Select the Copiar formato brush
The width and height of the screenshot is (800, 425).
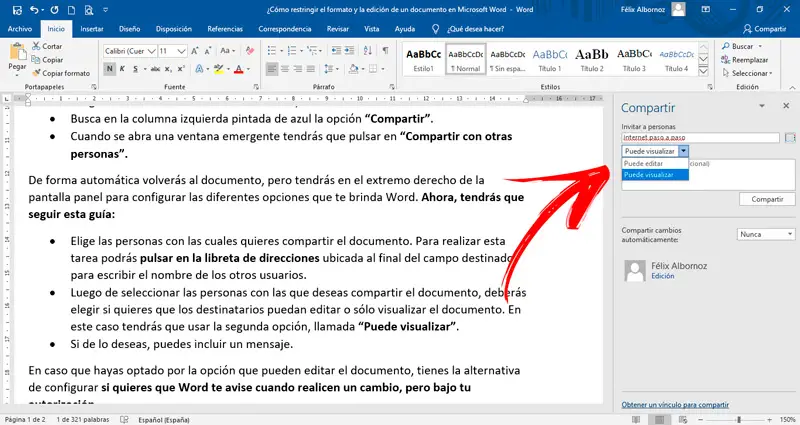tap(37, 73)
